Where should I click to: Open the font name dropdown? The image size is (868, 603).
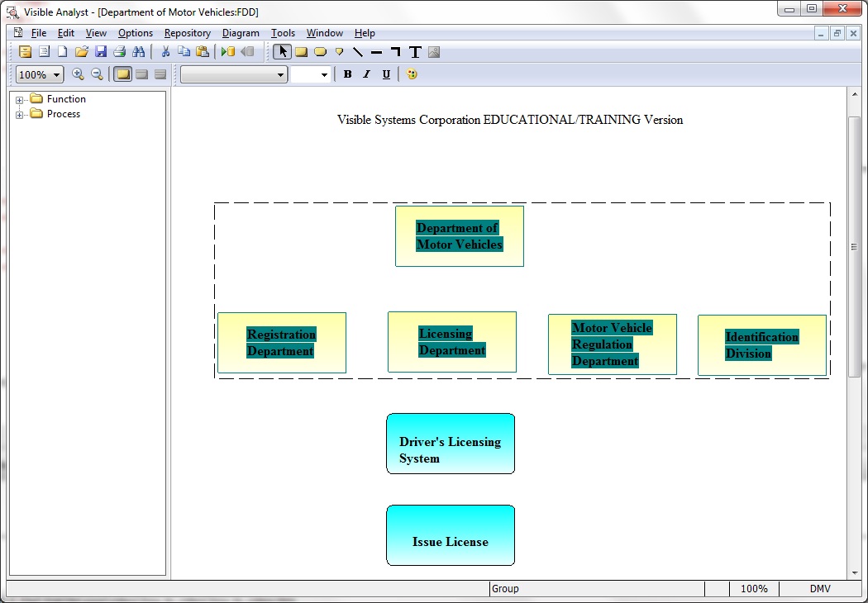pos(281,74)
